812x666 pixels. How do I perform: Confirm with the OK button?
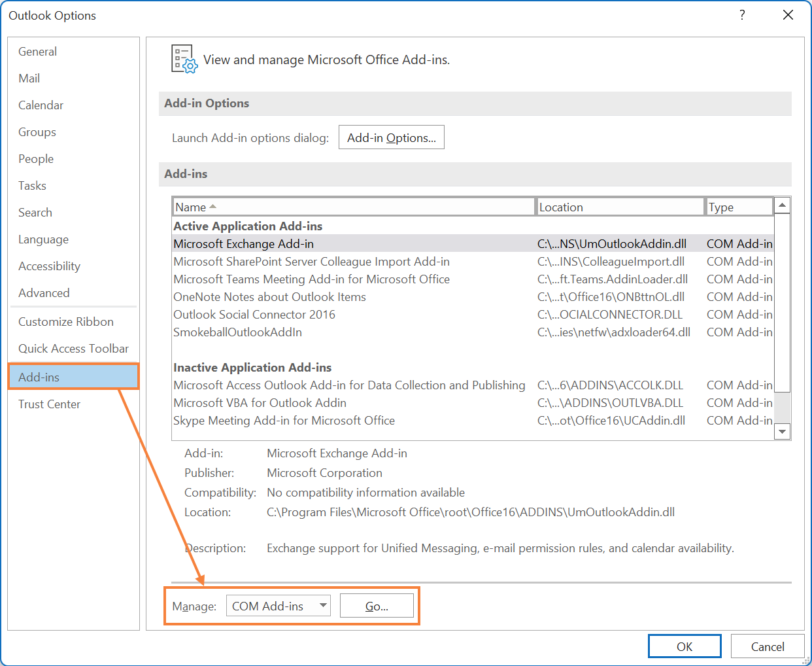coord(684,646)
